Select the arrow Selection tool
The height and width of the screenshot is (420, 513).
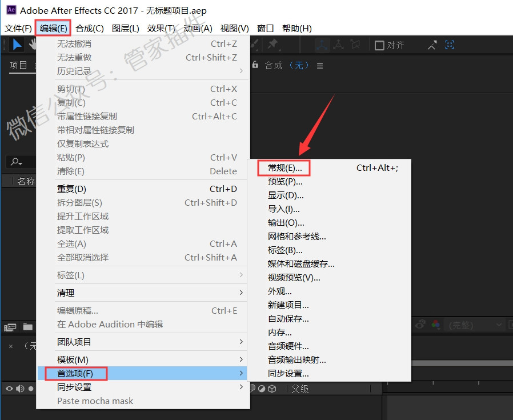click(17, 45)
